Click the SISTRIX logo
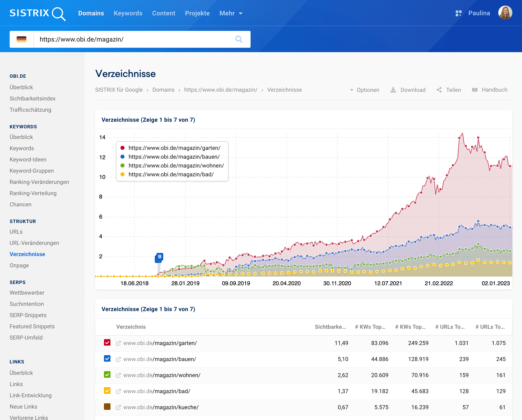 pos(37,14)
